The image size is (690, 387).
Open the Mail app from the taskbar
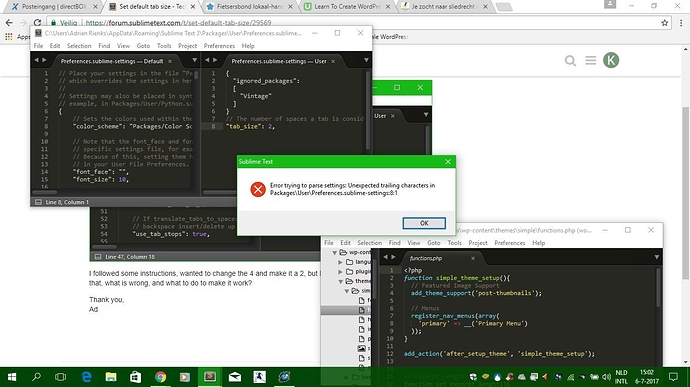pyautogui.click(x=235, y=377)
